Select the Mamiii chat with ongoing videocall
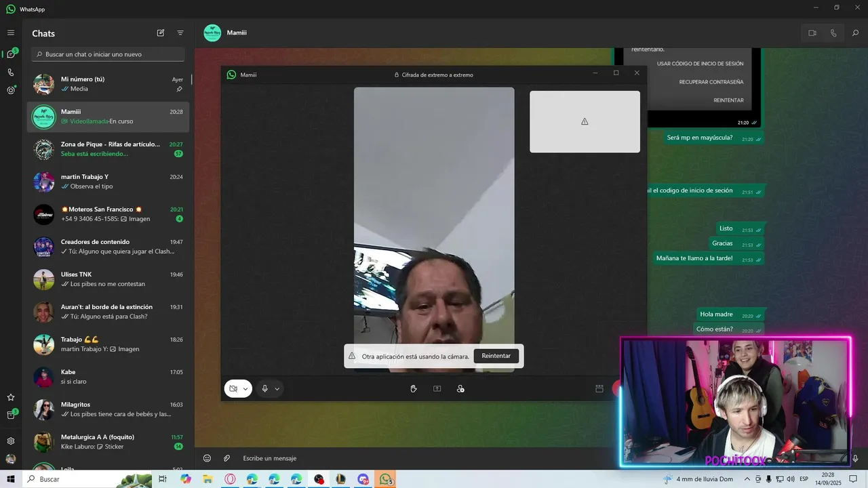 [108, 117]
